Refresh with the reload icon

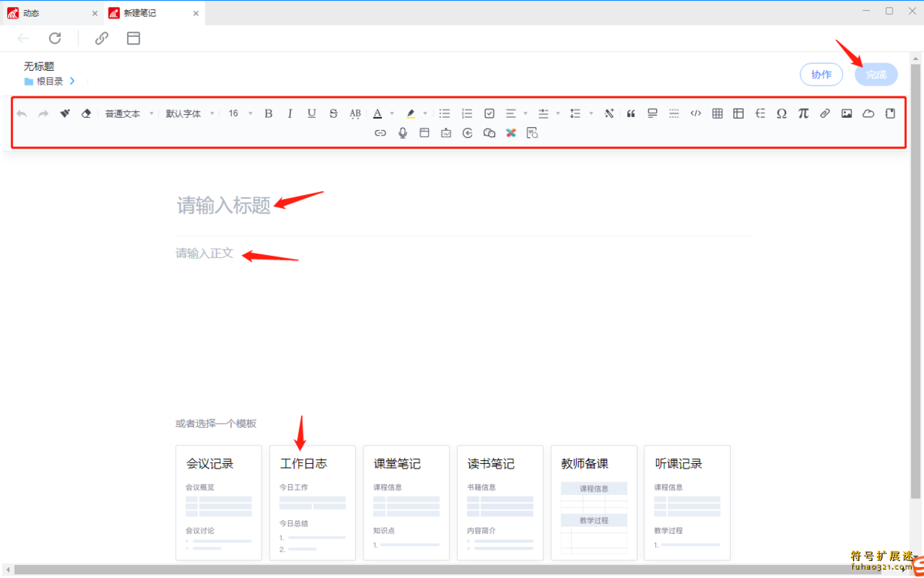tap(55, 38)
